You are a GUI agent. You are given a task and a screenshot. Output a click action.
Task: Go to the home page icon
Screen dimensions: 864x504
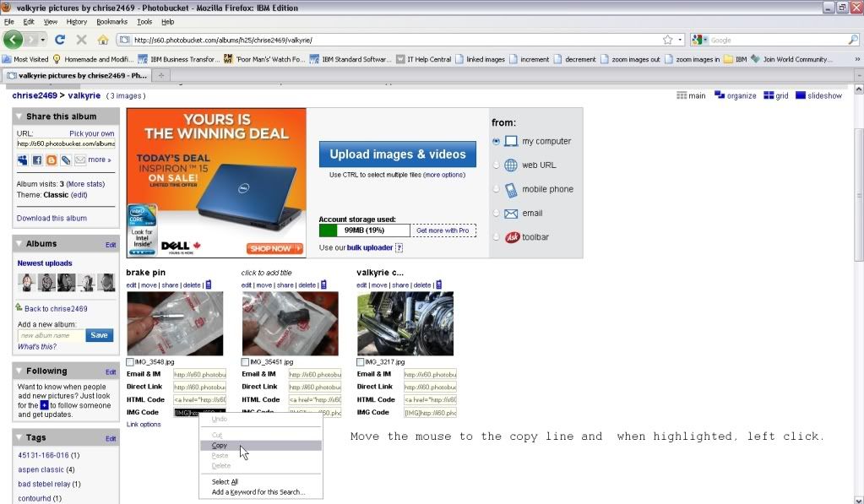point(103,40)
